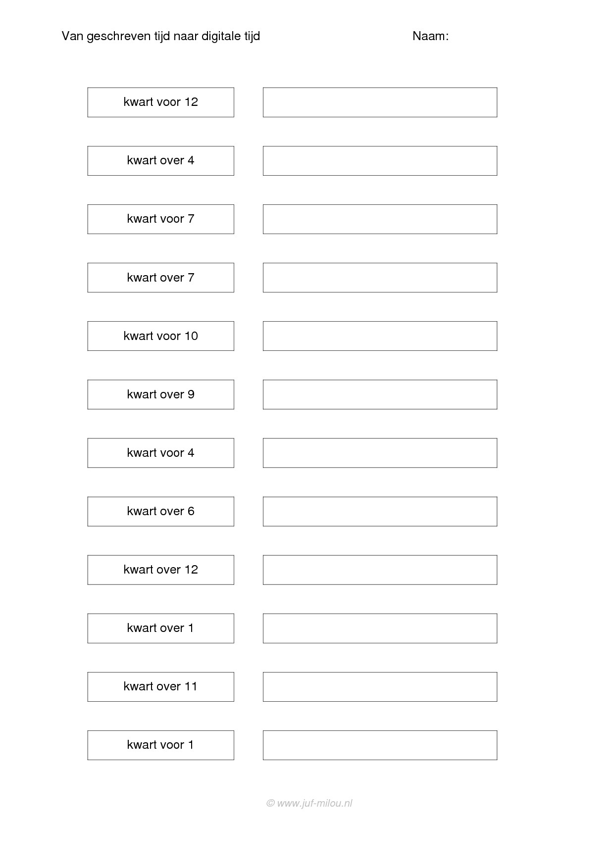
Task: Click the Naam: label at the top
Action: pos(430,36)
